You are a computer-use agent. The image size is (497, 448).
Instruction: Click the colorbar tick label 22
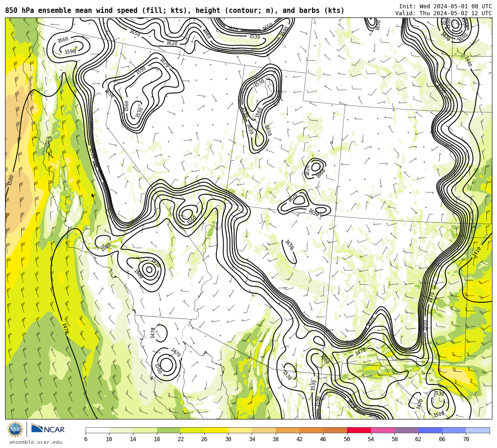click(x=181, y=439)
